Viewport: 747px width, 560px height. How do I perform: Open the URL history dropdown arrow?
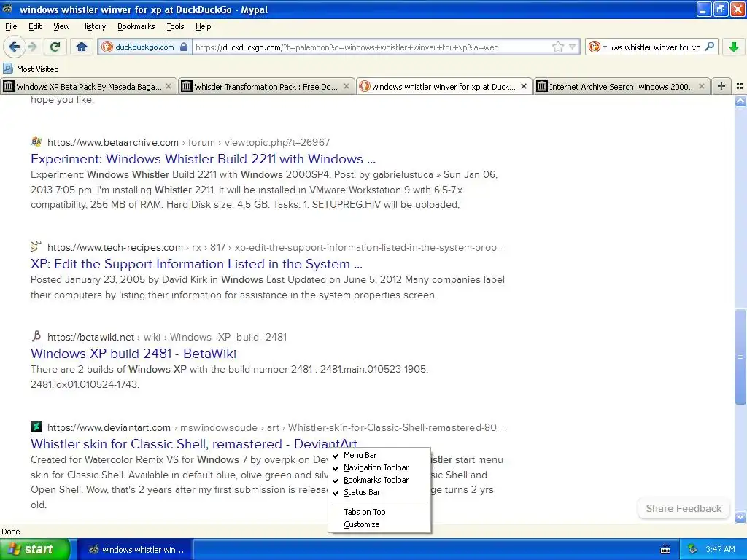tap(572, 47)
